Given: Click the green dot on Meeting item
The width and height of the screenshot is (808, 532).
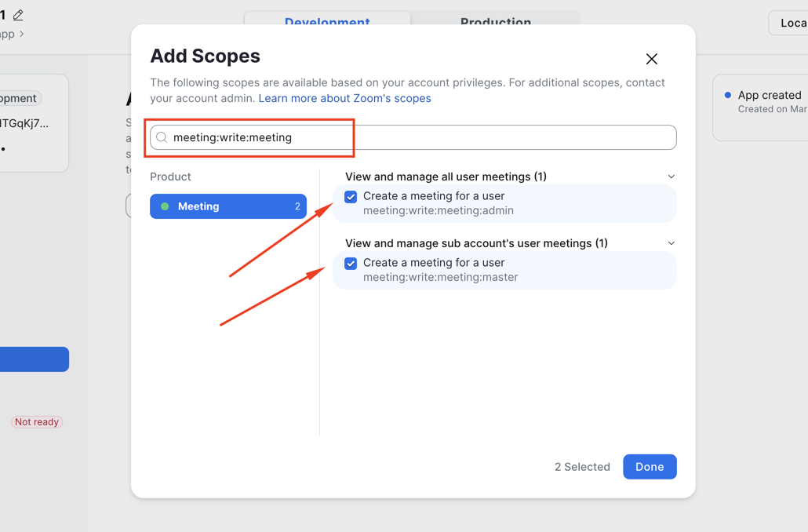Looking at the screenshot, I should pyautogui.click(x=165, y=206).
